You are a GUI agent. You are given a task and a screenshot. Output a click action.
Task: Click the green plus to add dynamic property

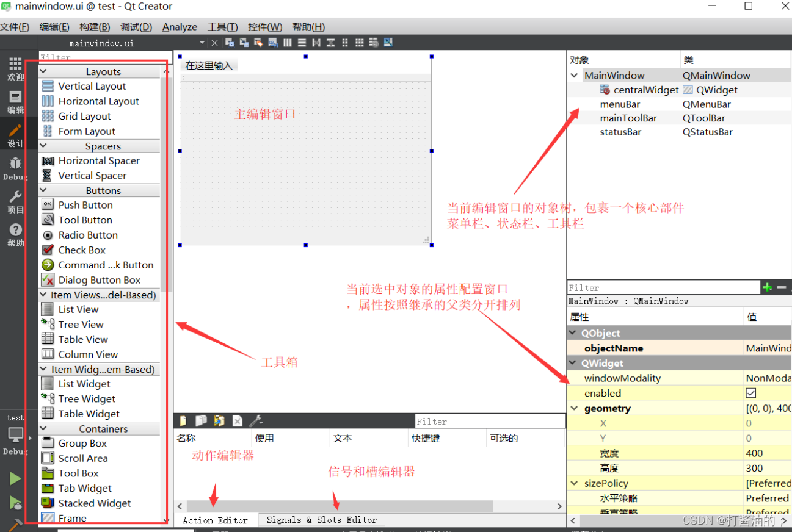(x=767, y=287)
